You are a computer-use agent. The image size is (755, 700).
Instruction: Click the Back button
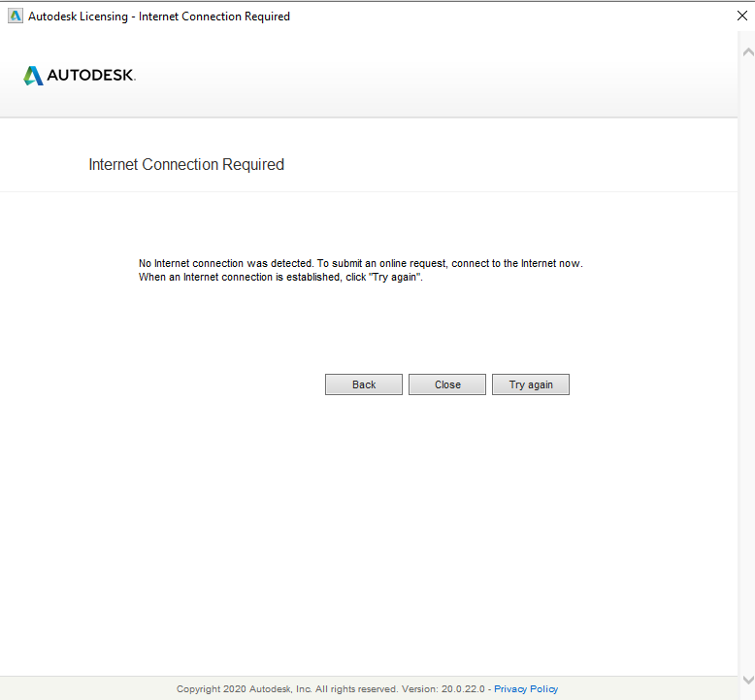364,384
